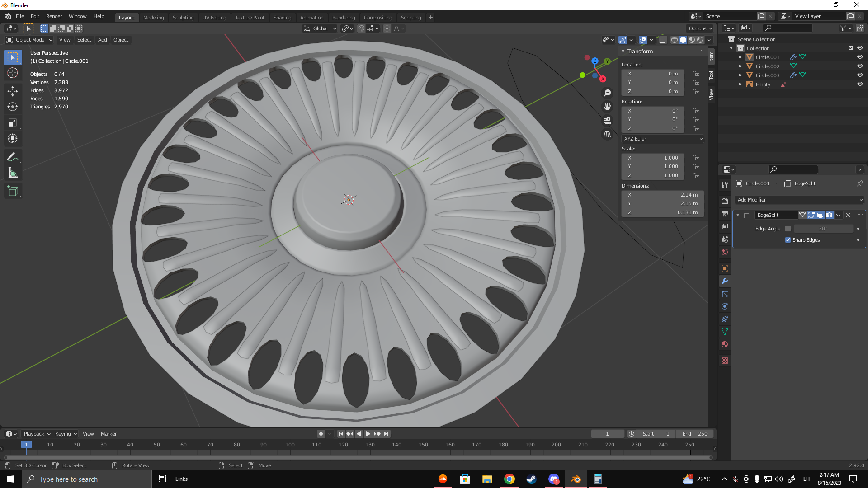Select the Scale tool icon
Viewport: 868px width, 488px height.
[13, 123]
